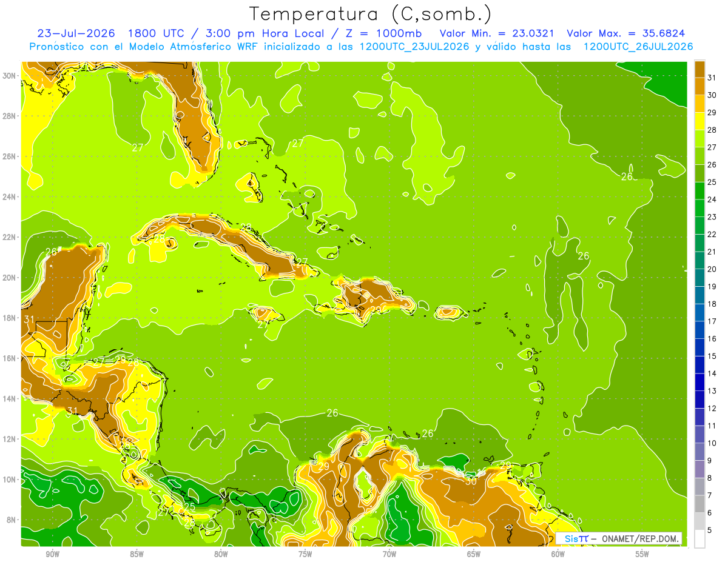
Task: Click the '28N' latitude axis label
Action: pos(9,116)
